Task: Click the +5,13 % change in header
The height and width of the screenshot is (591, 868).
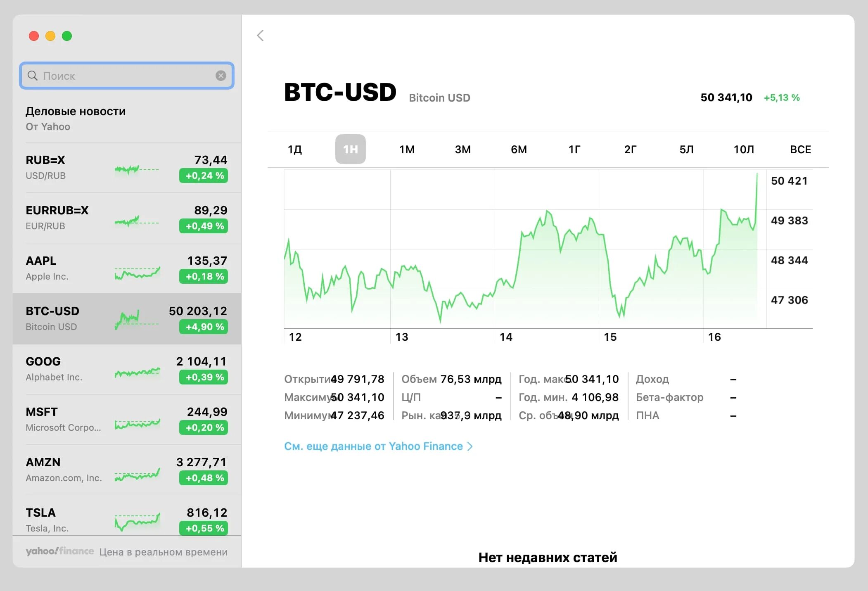Action: coord(782,98)
